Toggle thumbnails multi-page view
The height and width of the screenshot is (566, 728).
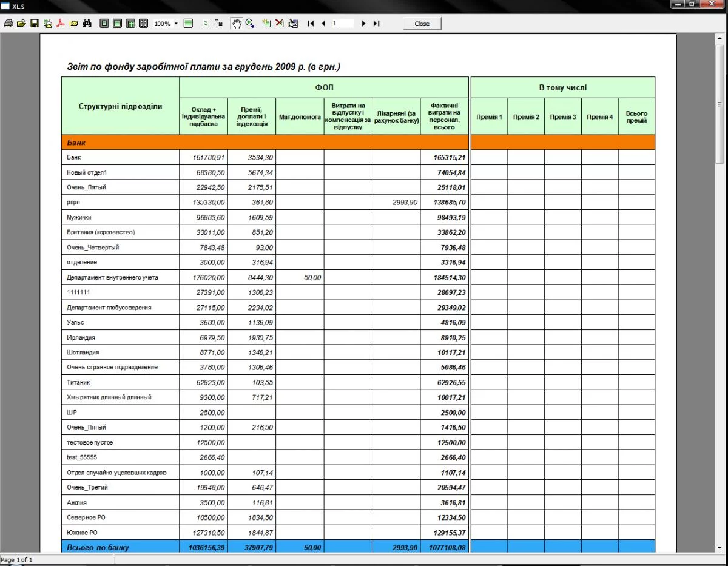pos(143,24)
